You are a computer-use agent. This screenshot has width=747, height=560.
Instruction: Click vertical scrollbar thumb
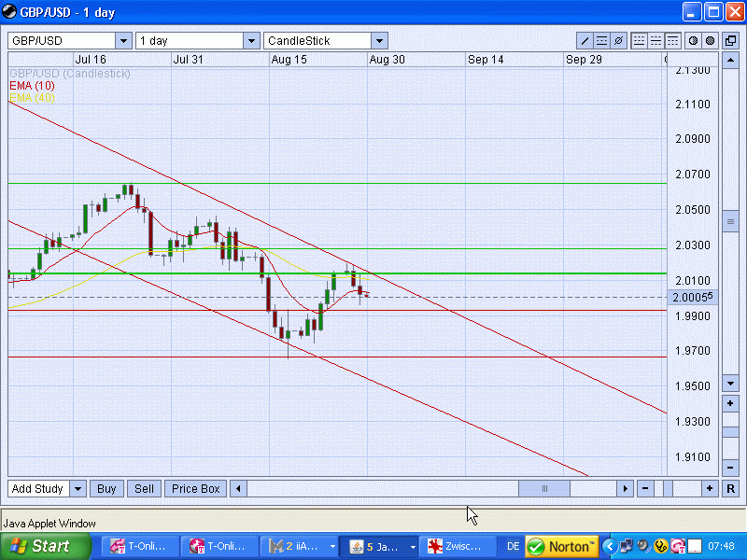point(730,221)
